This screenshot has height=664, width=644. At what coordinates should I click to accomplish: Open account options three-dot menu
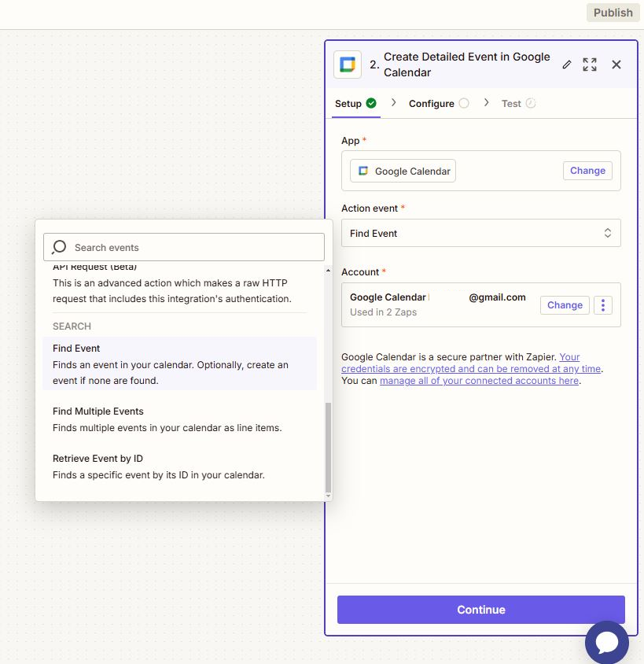click(603, 305)
